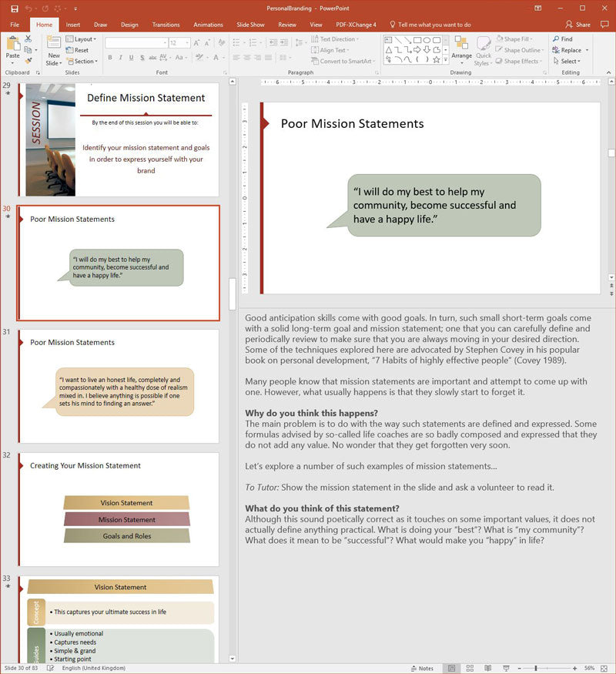616x674 pixels.
Task: Click the Cut scissors icon
Action: (x=28, y=39)
